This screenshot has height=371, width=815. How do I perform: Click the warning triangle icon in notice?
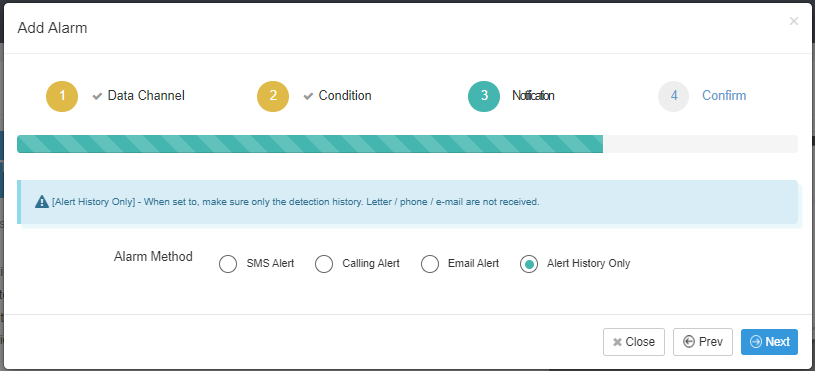(42, 202)
